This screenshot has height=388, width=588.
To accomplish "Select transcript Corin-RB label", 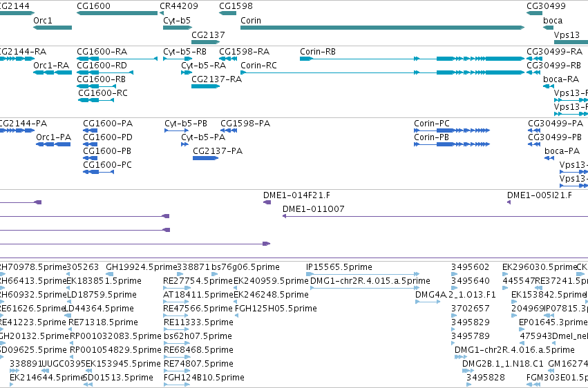I will [x=318, y=52].
